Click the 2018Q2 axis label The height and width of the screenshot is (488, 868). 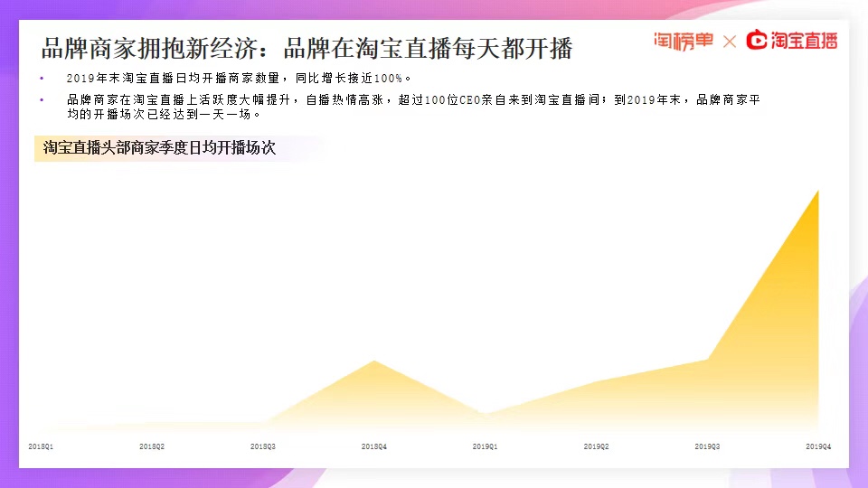coord(152,446)
